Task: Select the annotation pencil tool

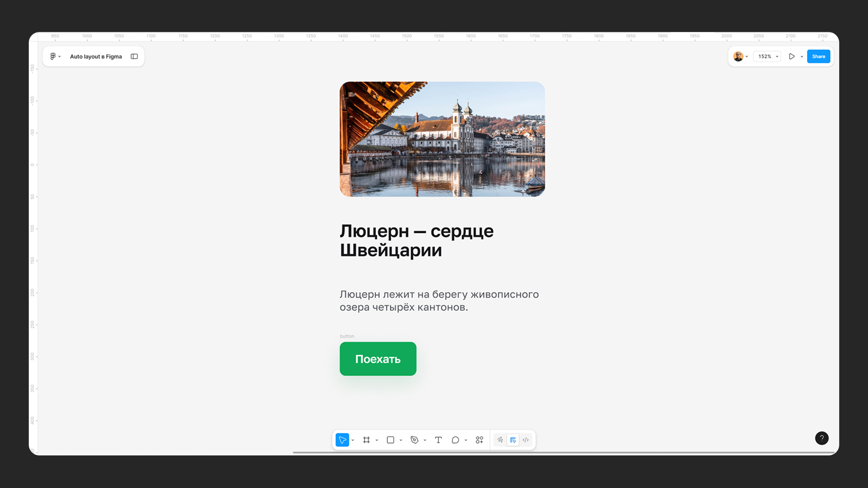Action: coord(500,440)
